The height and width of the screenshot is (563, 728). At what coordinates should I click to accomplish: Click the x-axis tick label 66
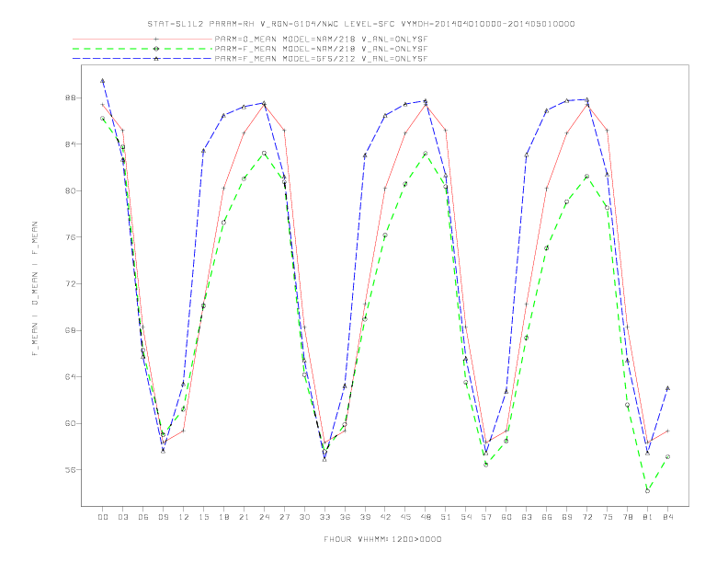pos(547,517)
